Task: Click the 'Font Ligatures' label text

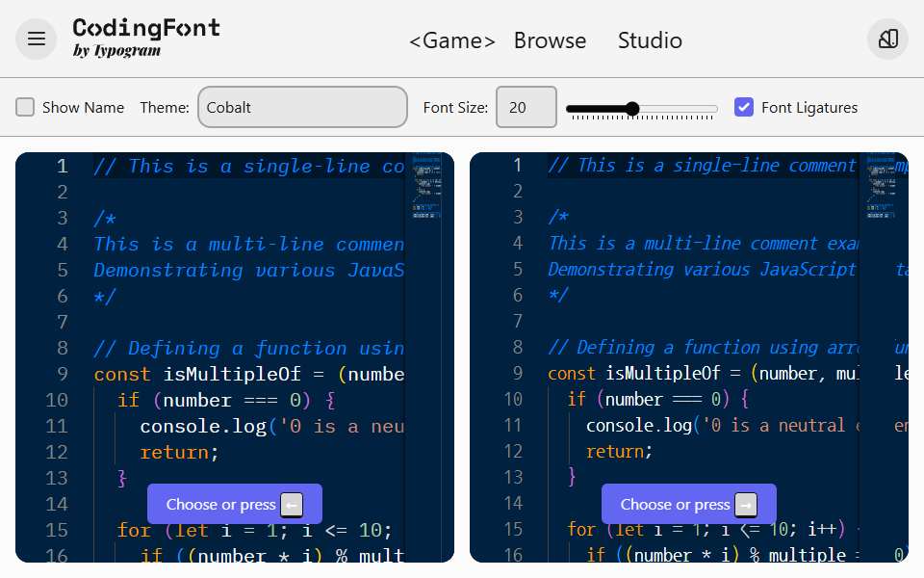Action: pyautogui.click(x=809, y=107)
